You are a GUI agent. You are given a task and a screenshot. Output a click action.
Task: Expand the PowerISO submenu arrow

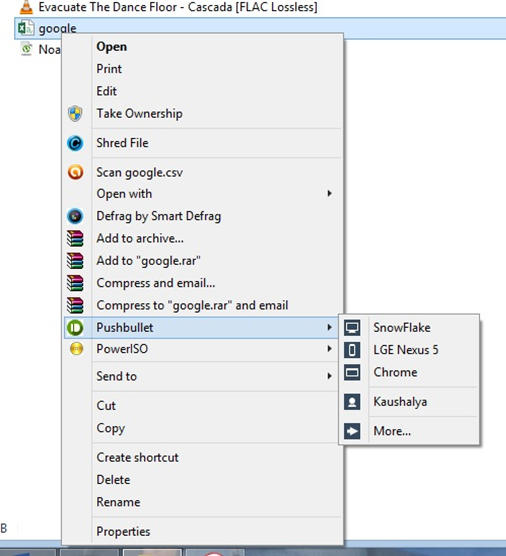coord(330,349)
